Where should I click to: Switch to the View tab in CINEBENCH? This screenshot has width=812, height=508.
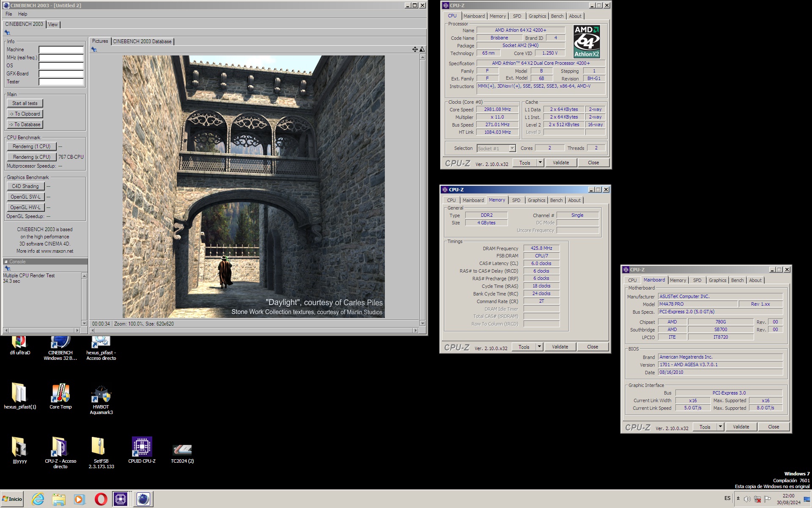tap(53, 25)
